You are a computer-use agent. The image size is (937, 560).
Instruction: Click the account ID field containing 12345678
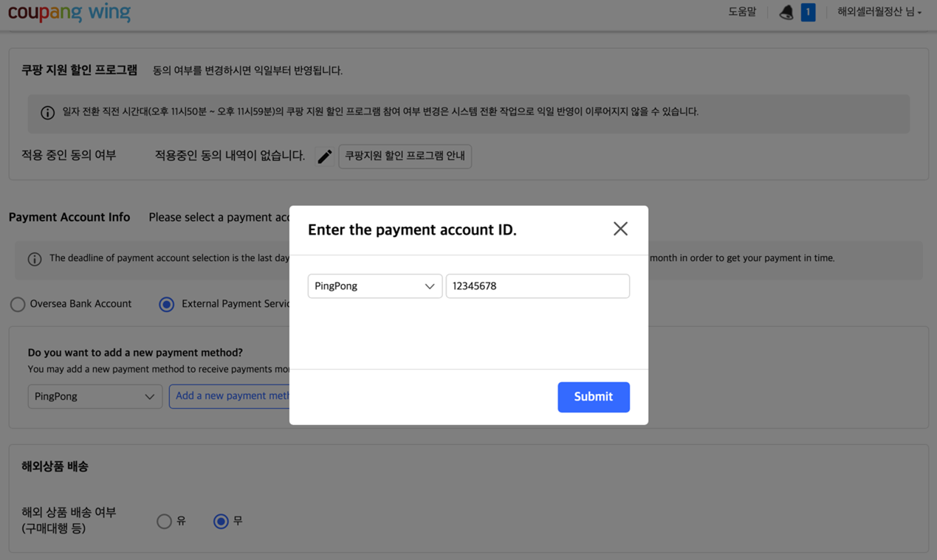[538, 286]
